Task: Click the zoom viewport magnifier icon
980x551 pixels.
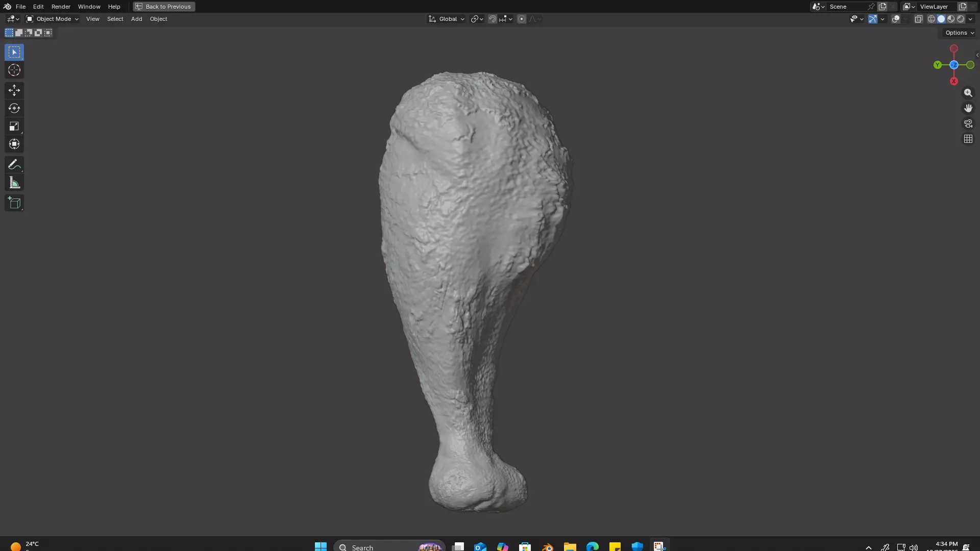Action: (968, 93)
